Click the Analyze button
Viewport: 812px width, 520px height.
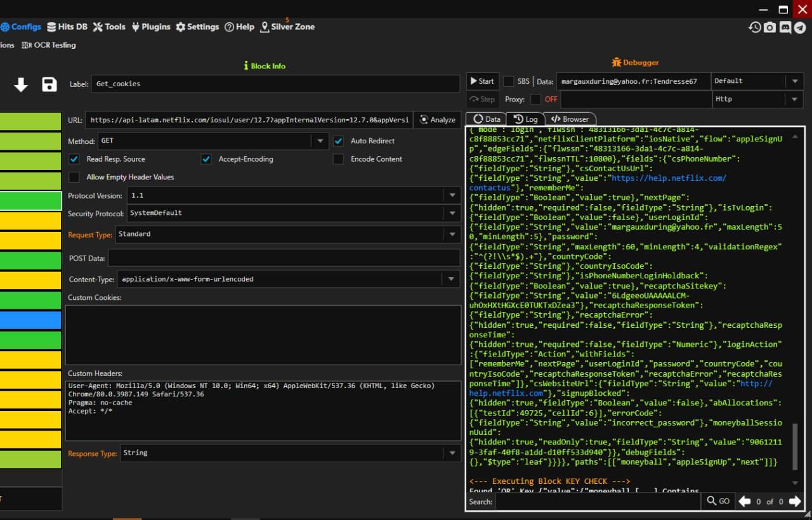[437, 120]
